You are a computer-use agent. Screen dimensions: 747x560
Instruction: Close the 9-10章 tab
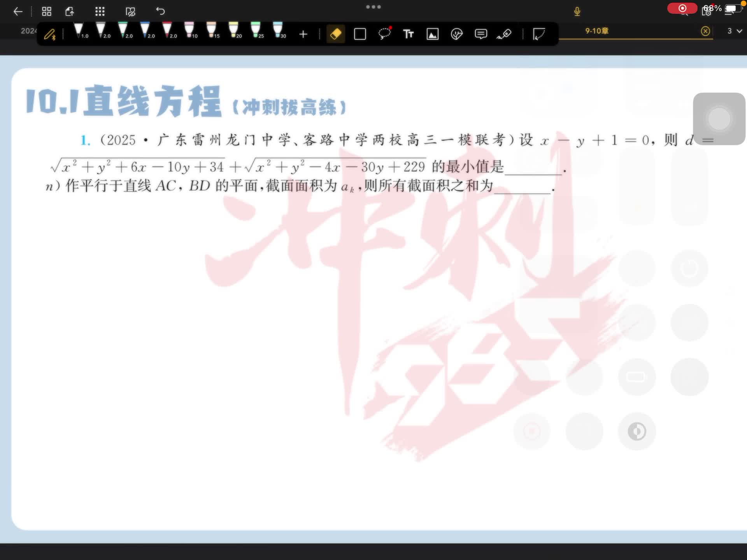705,31
